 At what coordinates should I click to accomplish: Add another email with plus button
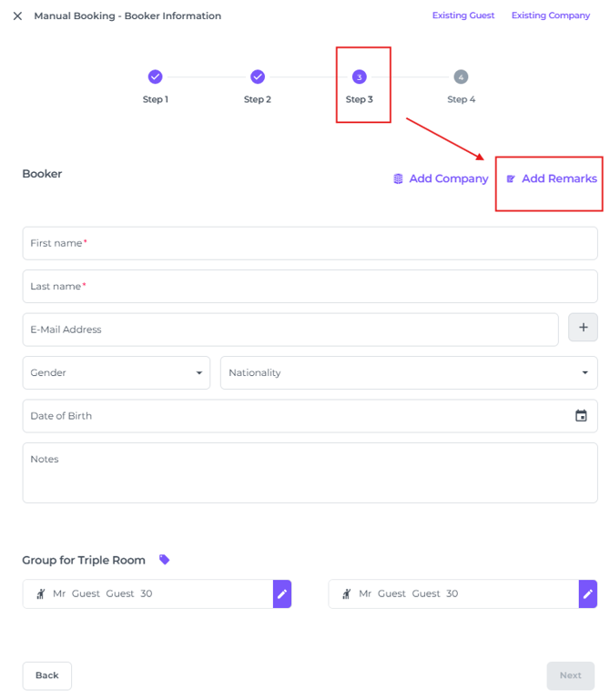[x=583, y=328]
